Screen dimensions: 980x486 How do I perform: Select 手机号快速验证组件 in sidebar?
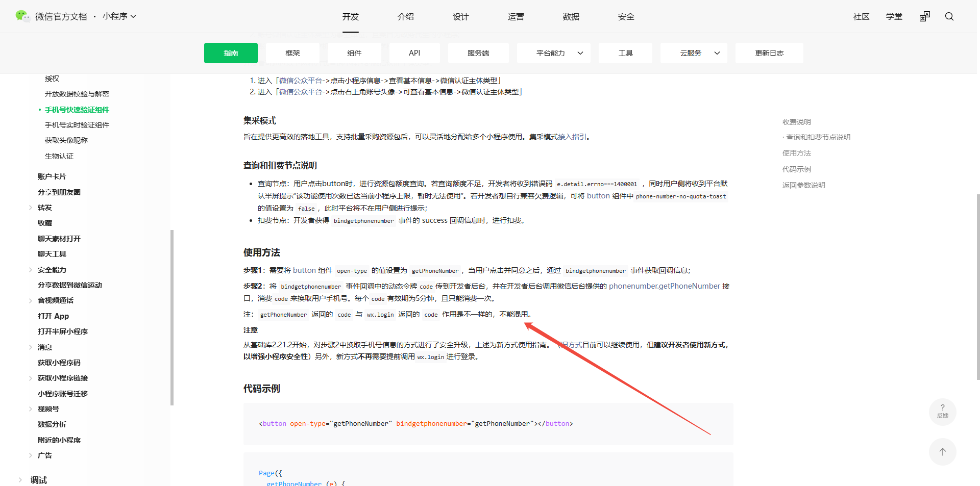point(77,110)
